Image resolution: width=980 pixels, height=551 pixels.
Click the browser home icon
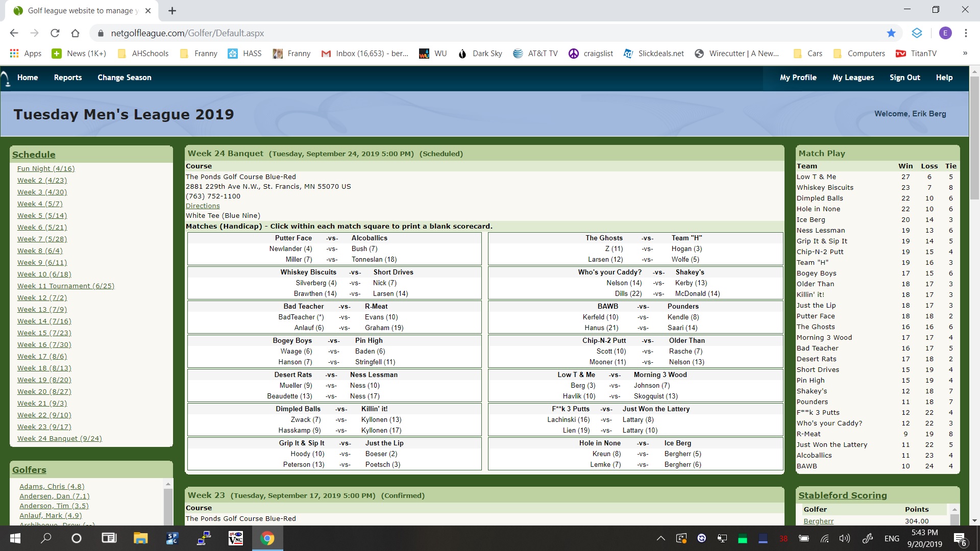click(x=75, y=33)
